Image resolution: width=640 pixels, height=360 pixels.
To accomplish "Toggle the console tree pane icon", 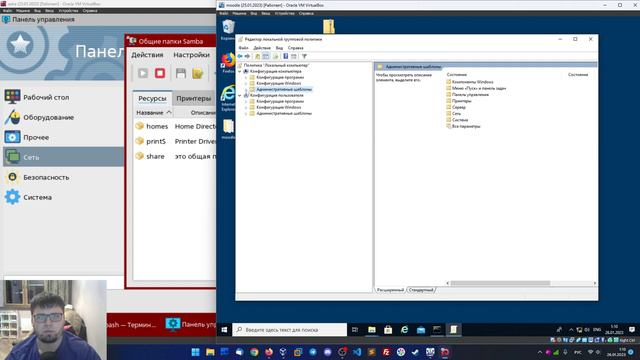I will pos(266,56).
